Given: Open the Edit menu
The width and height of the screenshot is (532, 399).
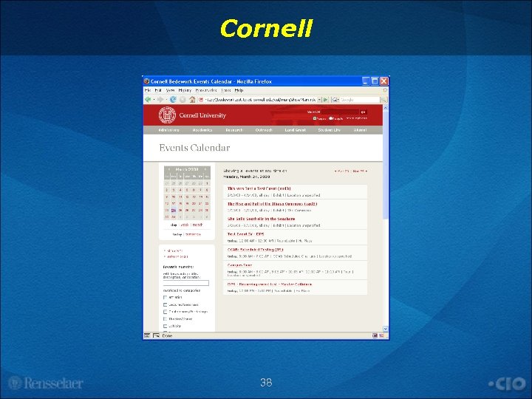Looking at the screenshot, I should pos(158,90).
